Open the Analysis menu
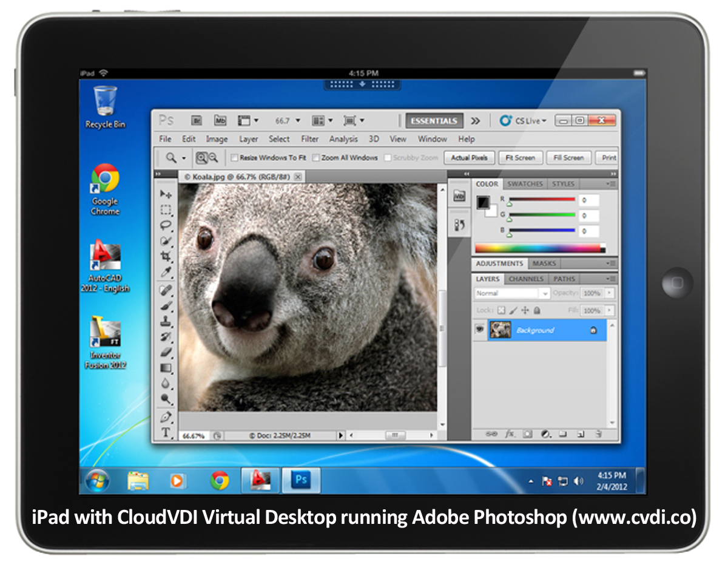This screenshot has height=567, width=728. click(x=343, y=139)
